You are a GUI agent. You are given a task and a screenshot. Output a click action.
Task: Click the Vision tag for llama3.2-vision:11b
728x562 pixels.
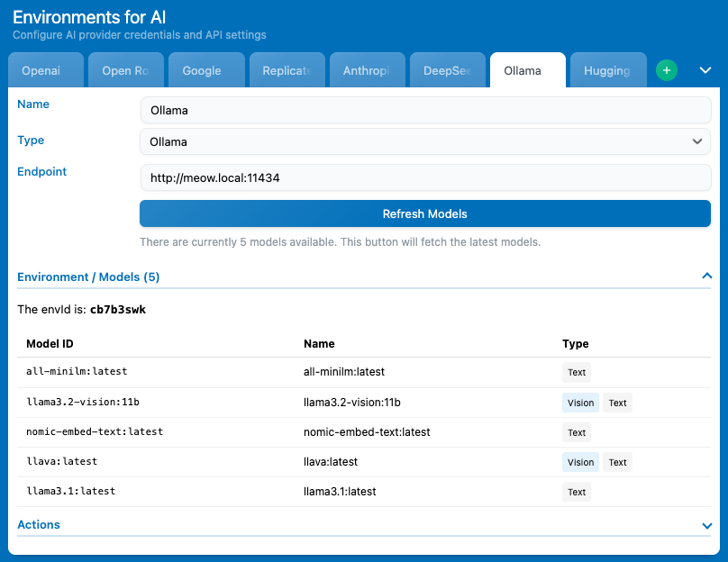pos(580,403)
